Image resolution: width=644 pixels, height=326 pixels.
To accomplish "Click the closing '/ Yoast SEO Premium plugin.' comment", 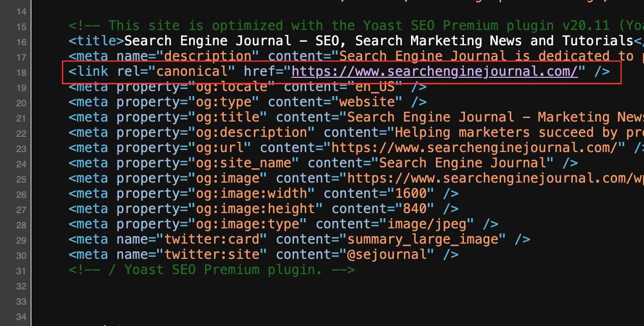I will tap(212, 270).
